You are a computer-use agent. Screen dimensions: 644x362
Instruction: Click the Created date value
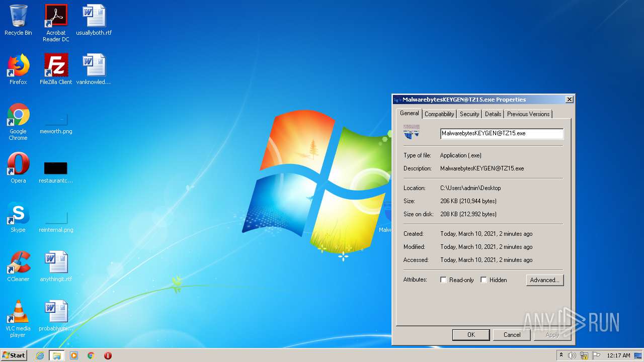(x=486, y=234)
